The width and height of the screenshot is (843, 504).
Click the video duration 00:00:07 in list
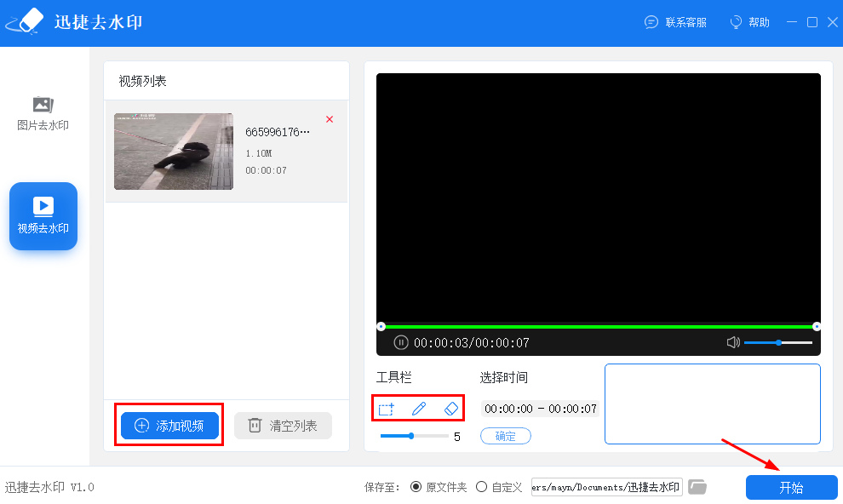tap(267, 170)
